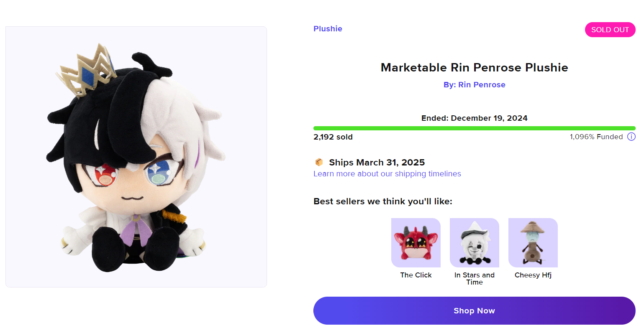Click the 2,192 sold count
Image resolution: width=644 pixels, height=328 pixels.
pos(333,137)
